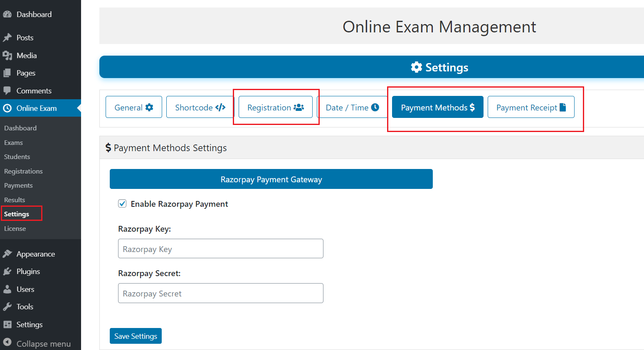This screenshot has height=350, width=644.
Task: Open the Dashboard admin panel
Action: tap(9, 14)
